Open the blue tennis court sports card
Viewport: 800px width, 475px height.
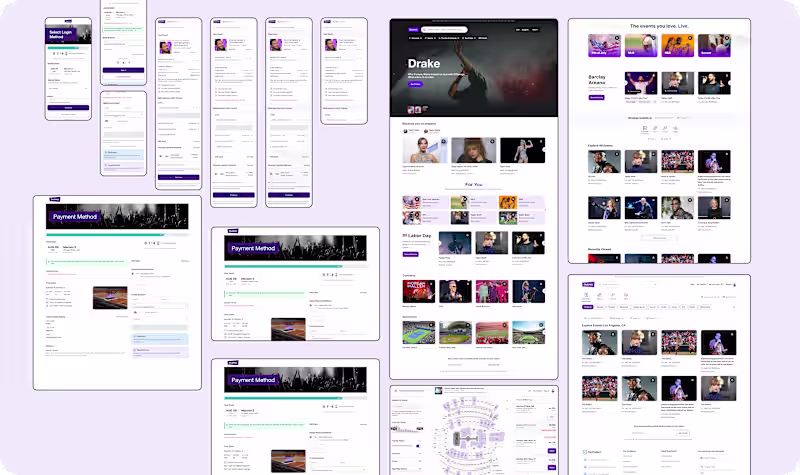click(418, 333)
